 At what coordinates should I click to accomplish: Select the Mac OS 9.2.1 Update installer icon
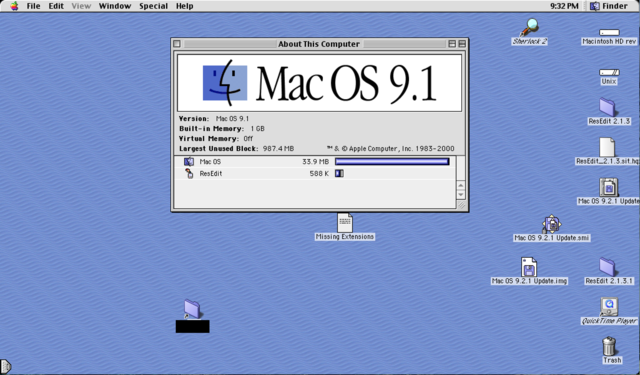[609, 187]
